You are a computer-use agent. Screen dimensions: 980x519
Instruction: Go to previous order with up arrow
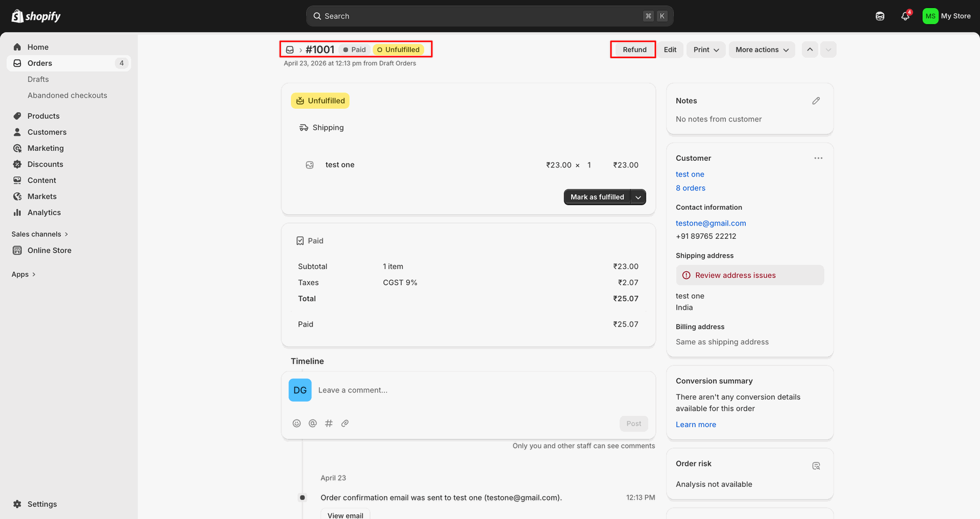click(810, 50)
